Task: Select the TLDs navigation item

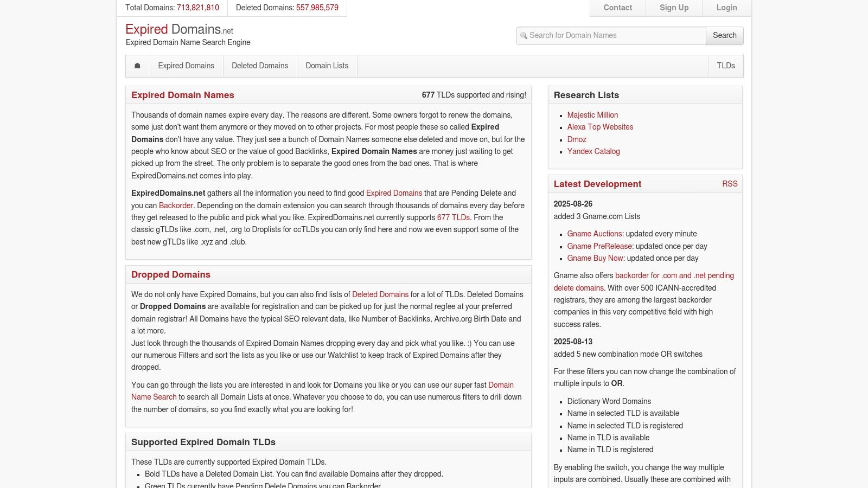Action: [x=725, y=66]
